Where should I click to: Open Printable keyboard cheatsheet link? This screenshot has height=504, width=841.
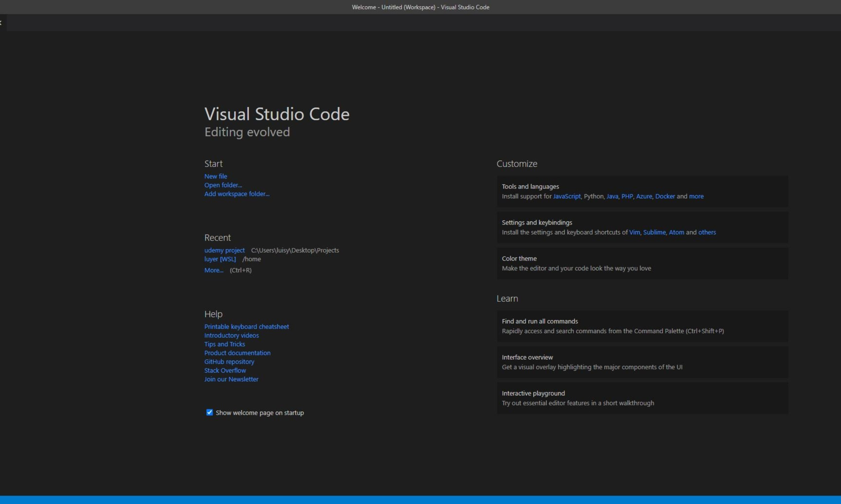tap(247, 327)
